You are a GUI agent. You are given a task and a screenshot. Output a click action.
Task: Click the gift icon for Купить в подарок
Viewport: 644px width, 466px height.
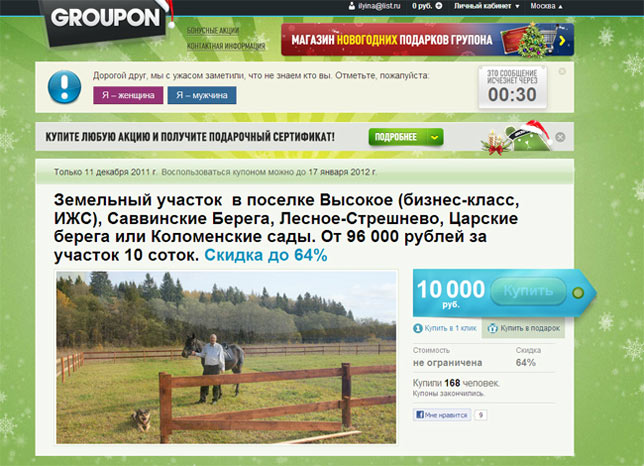coord(492,328)
